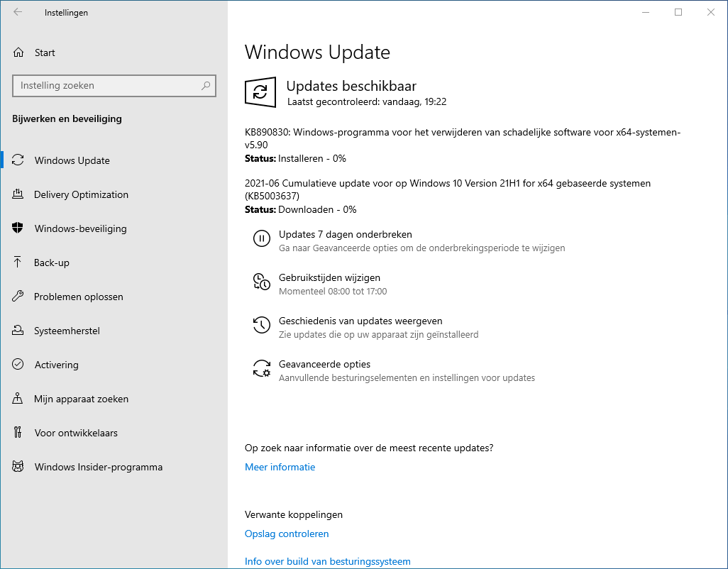Click the search magnifier icon
The width and height of the screenshot is (728, 569).
(206, 86)
